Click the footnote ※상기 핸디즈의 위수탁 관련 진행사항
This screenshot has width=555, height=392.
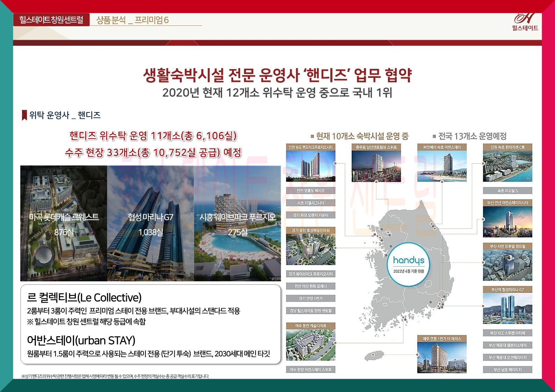tap(115, 376)
